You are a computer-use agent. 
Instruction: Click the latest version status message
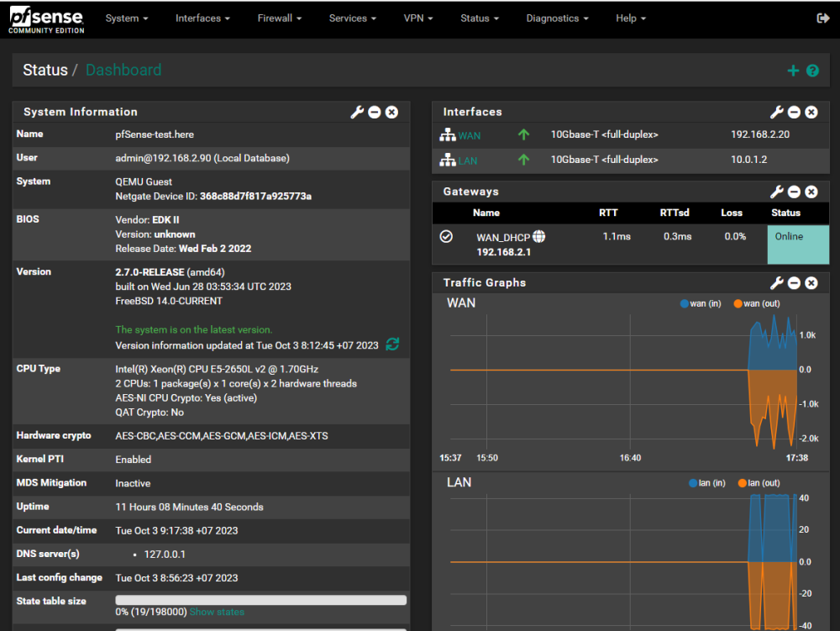[x=194, y=330]
